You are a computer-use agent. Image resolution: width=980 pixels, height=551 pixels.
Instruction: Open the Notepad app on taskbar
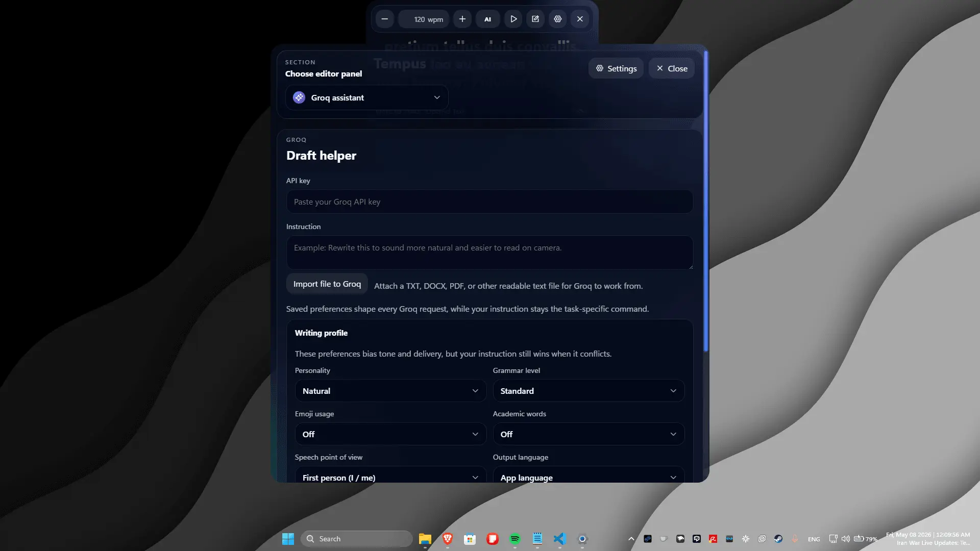pyautogui.click(x=537, y=539)
